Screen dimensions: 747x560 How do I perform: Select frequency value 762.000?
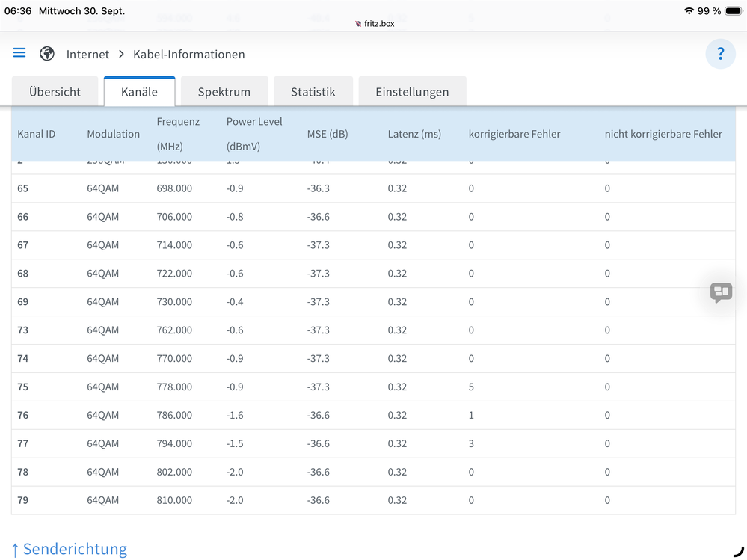pos(174,330)
